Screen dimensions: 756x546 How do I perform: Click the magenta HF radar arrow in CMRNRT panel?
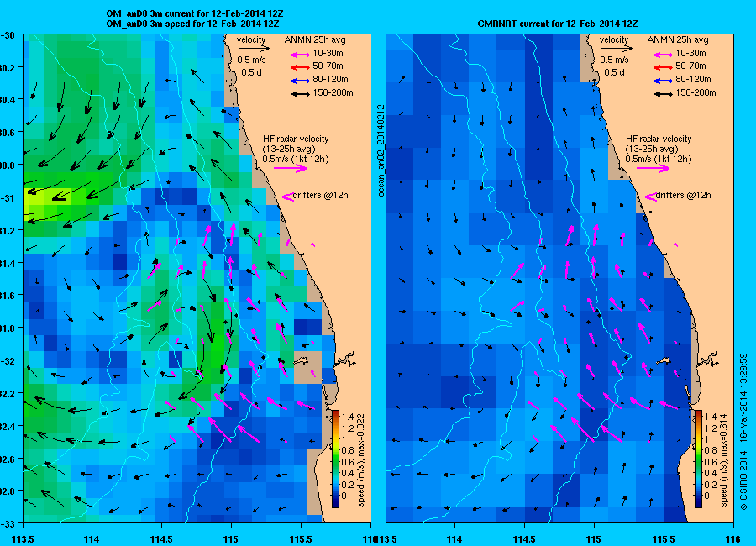click(x=654, y=168)
